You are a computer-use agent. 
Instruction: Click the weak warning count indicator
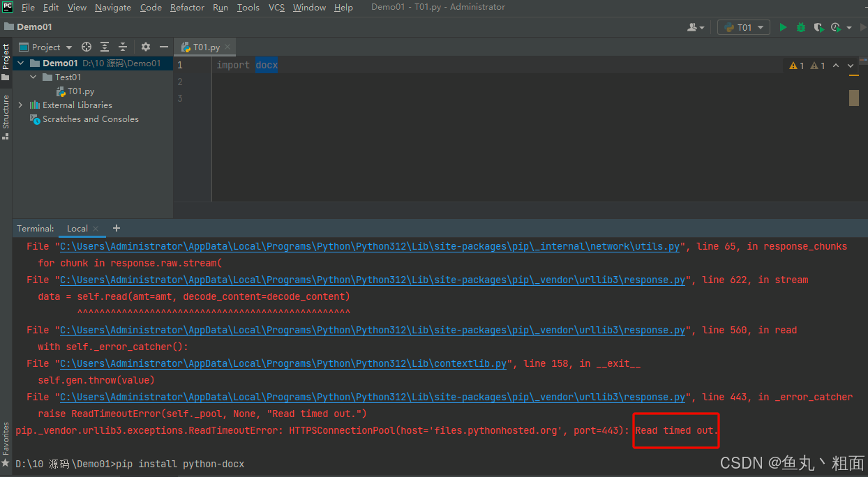pos(817,66)
